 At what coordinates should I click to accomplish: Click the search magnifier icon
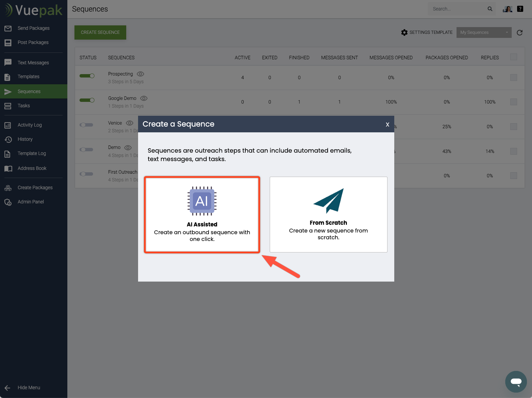490,9
